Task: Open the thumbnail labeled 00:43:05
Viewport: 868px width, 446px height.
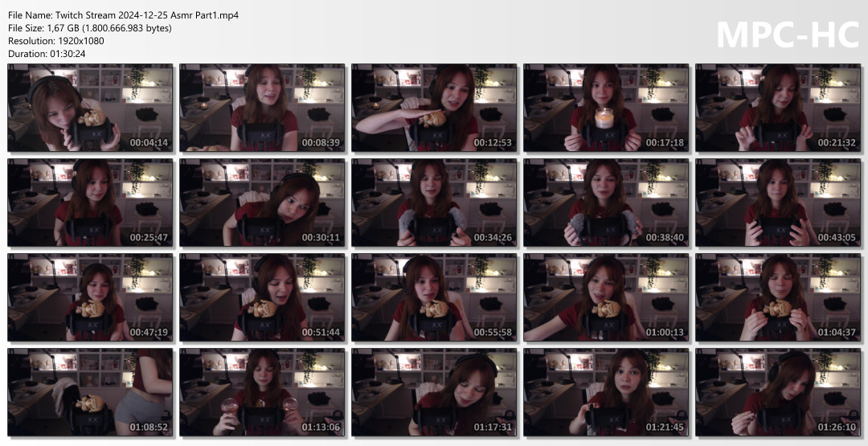Action: (778, 203)
